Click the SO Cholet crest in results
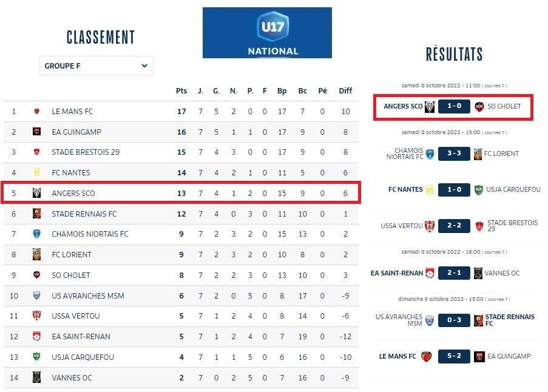Image resolution: width=548 pixels, height=392 pixels. pos(479,107)
